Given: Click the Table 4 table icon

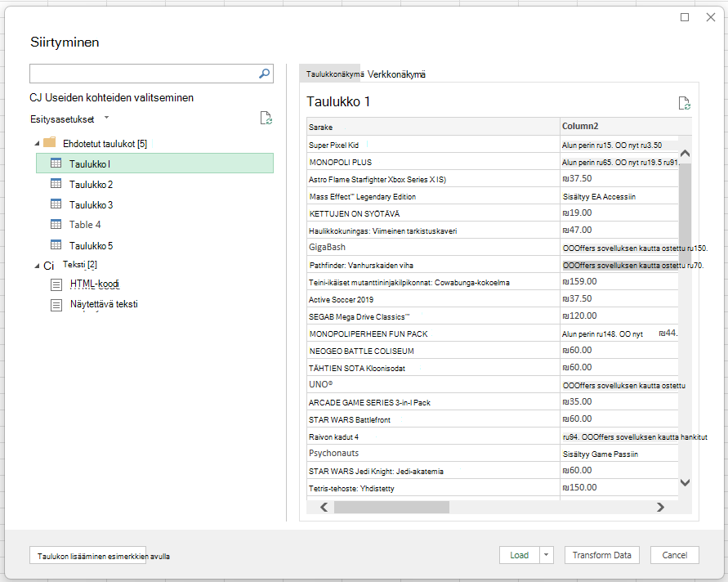Looking at the screenshot, I should (x=56, y=224).
